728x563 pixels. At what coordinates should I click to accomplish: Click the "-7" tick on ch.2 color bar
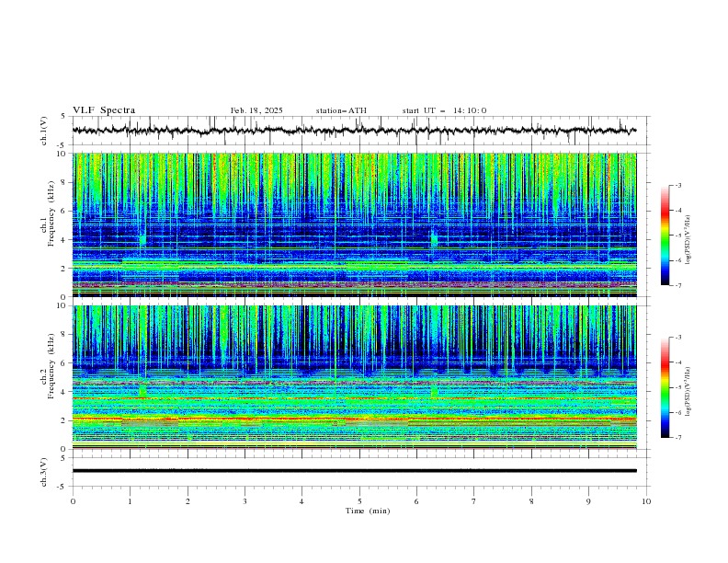(x=677, y=438)
